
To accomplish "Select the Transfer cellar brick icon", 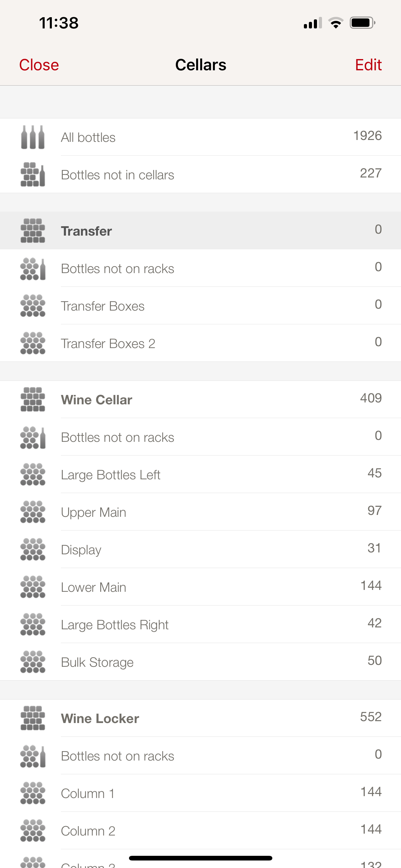I will click(33, 231).
